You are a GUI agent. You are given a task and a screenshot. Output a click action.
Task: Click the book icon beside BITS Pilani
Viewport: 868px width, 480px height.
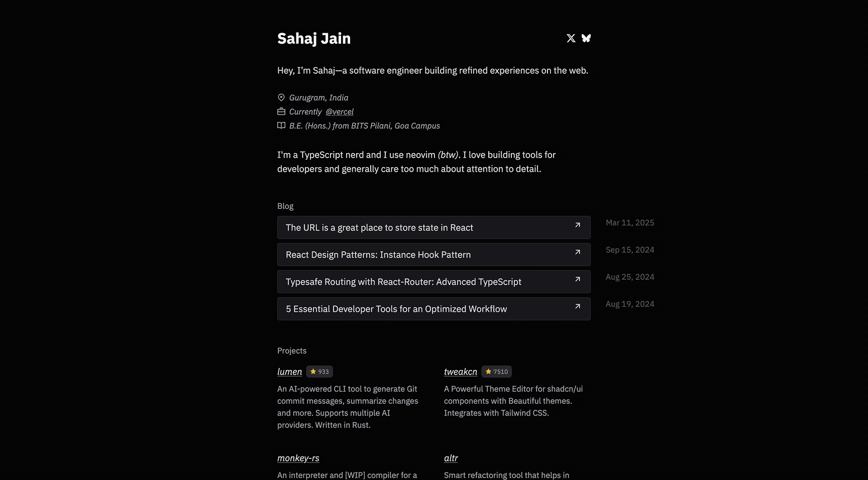coord(281,126)
